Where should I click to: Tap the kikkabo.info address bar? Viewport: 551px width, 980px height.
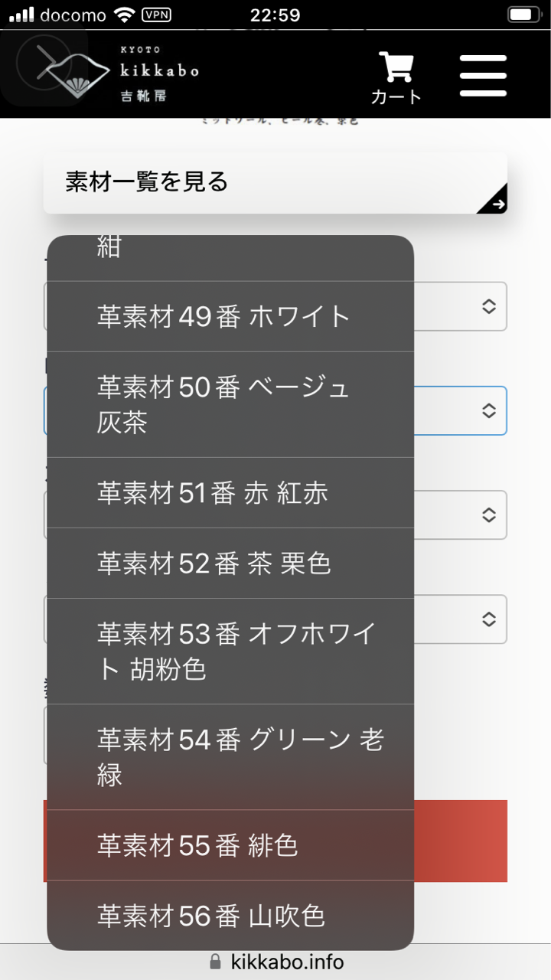click(x=287, y=962)
